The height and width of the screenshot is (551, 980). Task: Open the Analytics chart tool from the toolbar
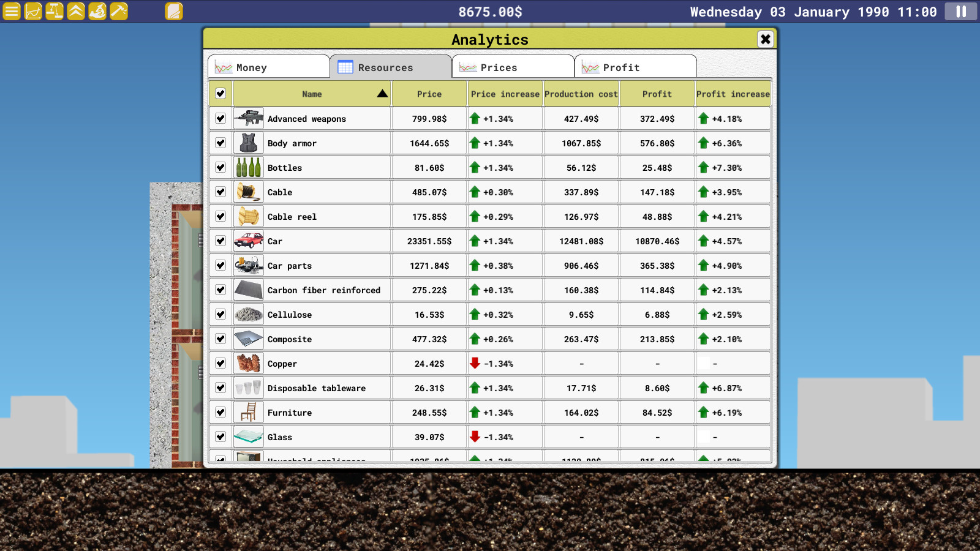pyautogui.click(x=32, y=10)
